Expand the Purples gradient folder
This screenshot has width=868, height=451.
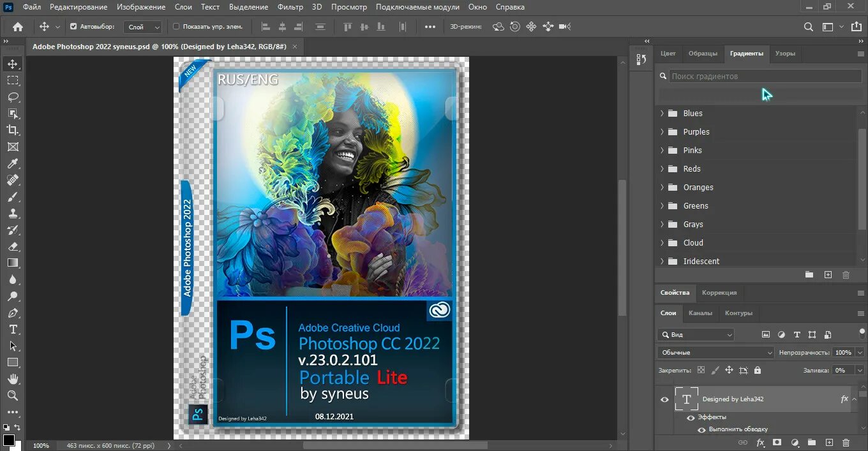[x=662, y=132]
